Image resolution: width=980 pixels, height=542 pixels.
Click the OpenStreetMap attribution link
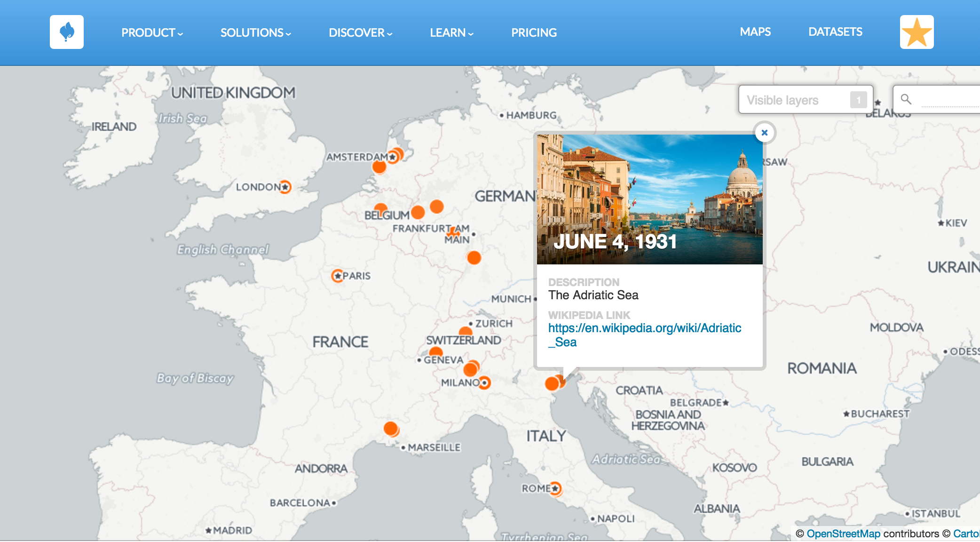[844, 534]
